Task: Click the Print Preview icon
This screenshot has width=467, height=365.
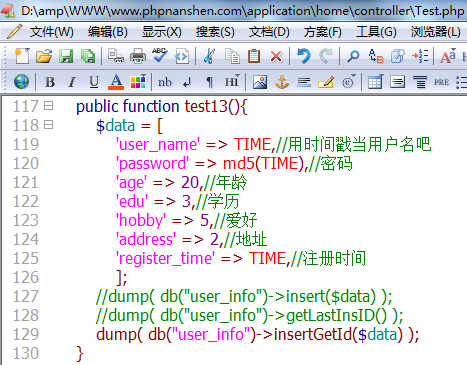Action: (116, 56)
